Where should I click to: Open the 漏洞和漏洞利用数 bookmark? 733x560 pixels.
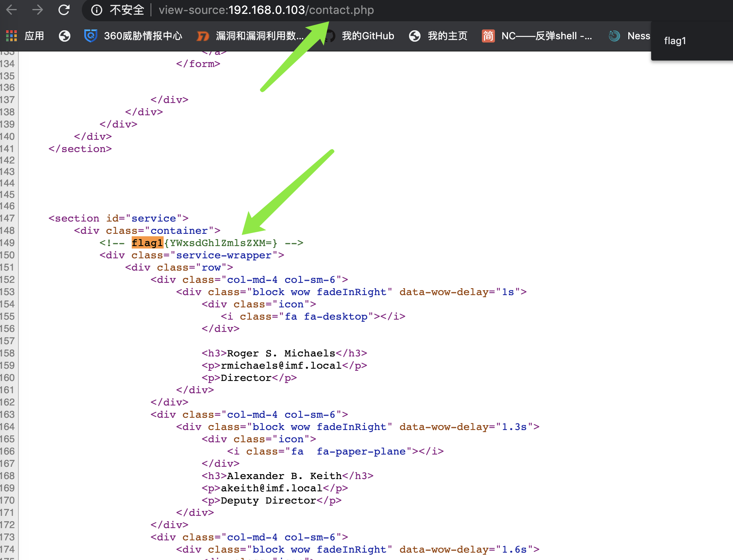click(250, 36)
